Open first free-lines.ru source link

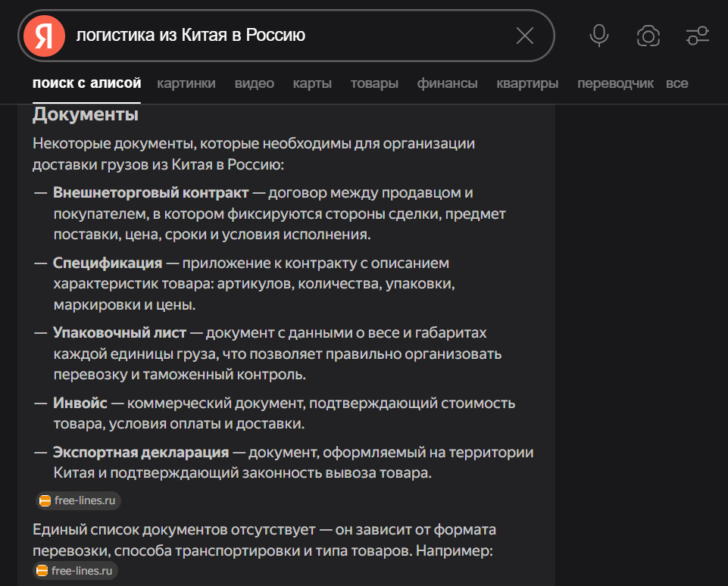(84, 500)
